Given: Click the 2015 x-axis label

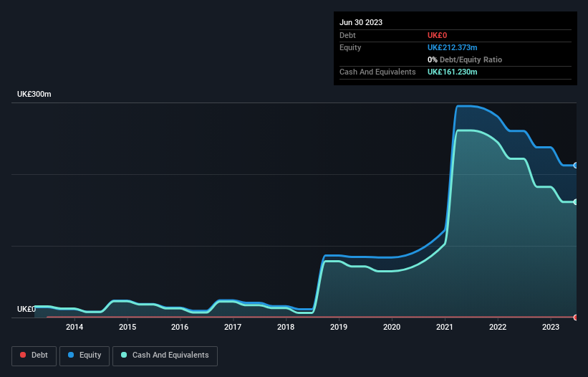Looking at the screenshot, I should 127,327.
